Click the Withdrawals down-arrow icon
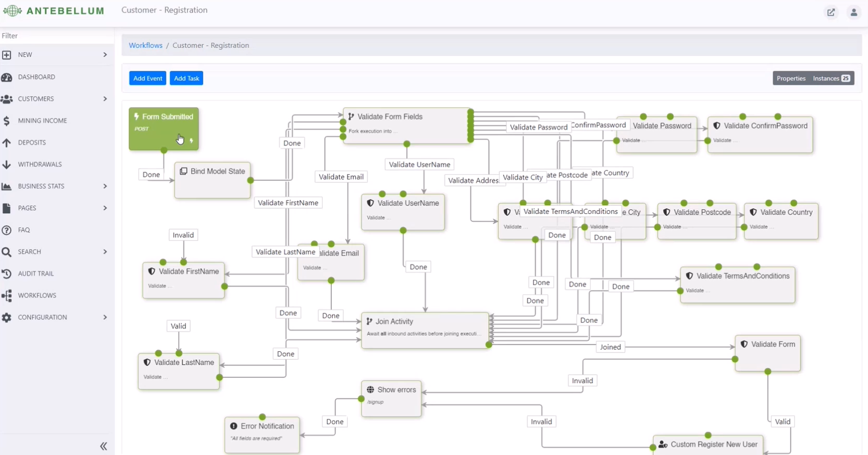The width and height of the screenshot is (868, 455). pos(7,165)
